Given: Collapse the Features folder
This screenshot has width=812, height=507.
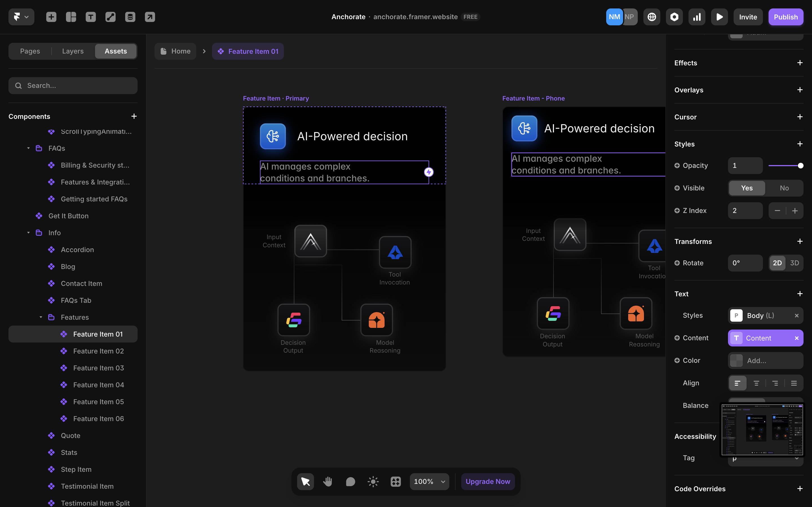Looking at the screenshot, I should pyautogui.click(x=41, y=317).
